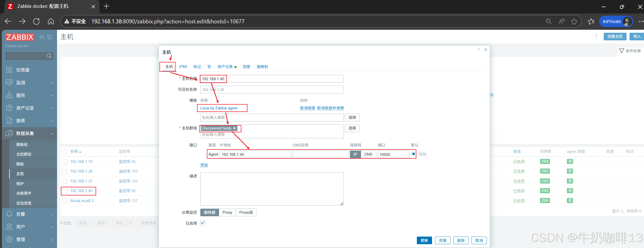644x248 pixels.
Task: Open dialog help question mark icon
Action: tap(478, 49)
